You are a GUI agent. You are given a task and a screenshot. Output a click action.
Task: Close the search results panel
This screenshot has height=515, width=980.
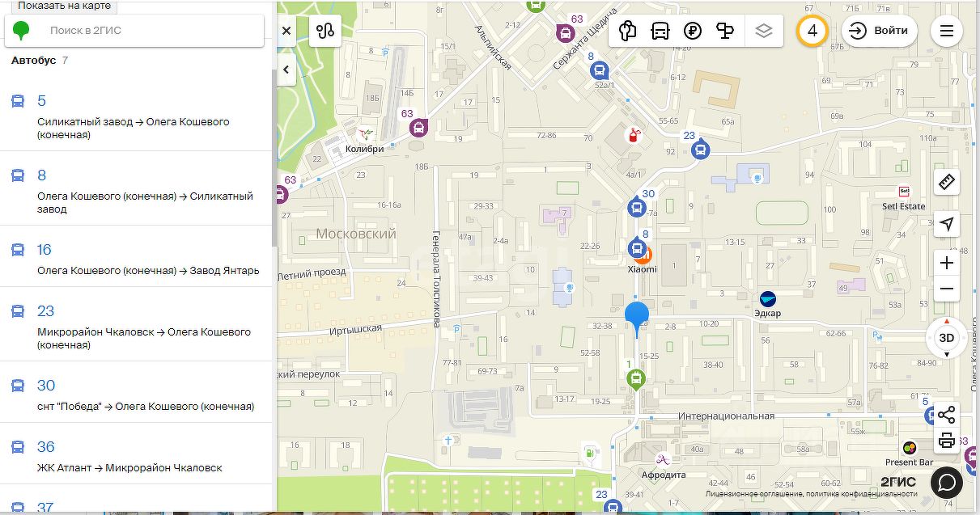[x=286, y=31]
